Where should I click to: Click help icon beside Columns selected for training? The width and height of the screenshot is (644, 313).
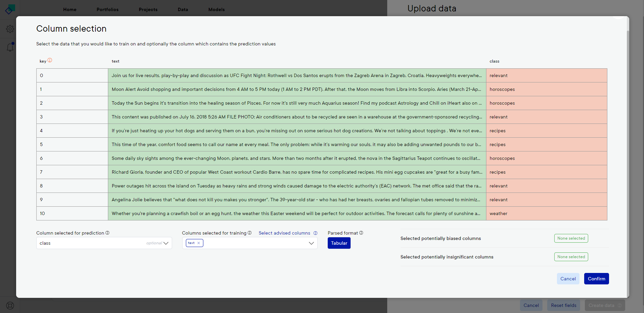(250, 233)
